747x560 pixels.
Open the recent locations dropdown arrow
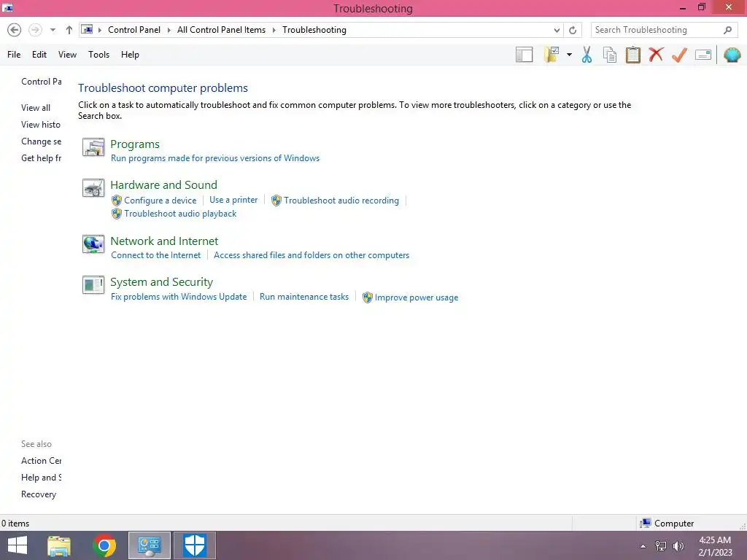pyautogui.click(x=53, y=30)
